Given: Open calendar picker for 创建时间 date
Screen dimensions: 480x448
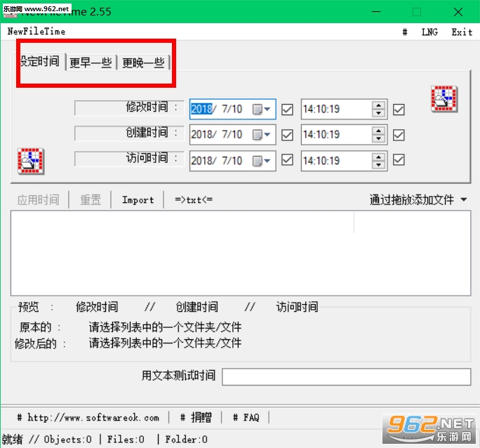Looking at the screenshot, I should click(x=262, y=134).
